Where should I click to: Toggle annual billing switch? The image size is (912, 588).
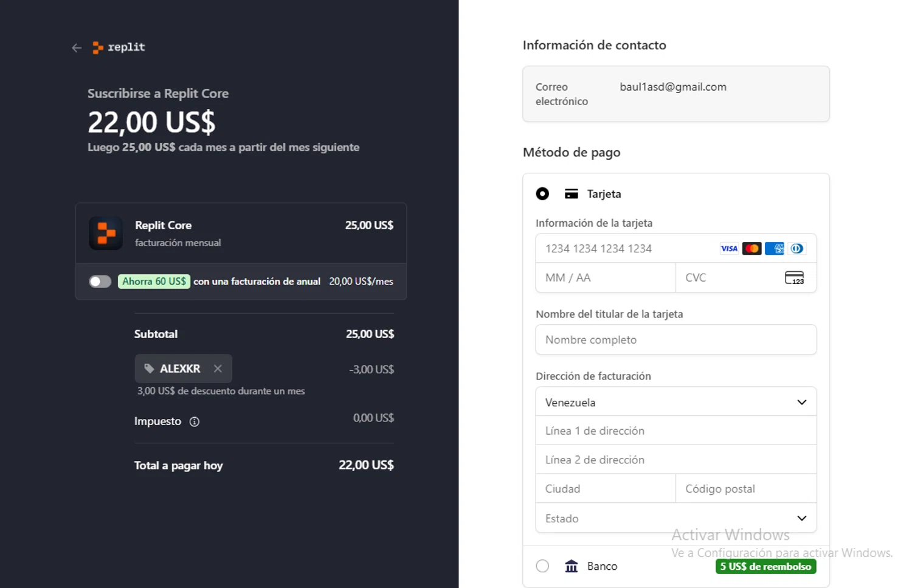[x=100, y=282]
